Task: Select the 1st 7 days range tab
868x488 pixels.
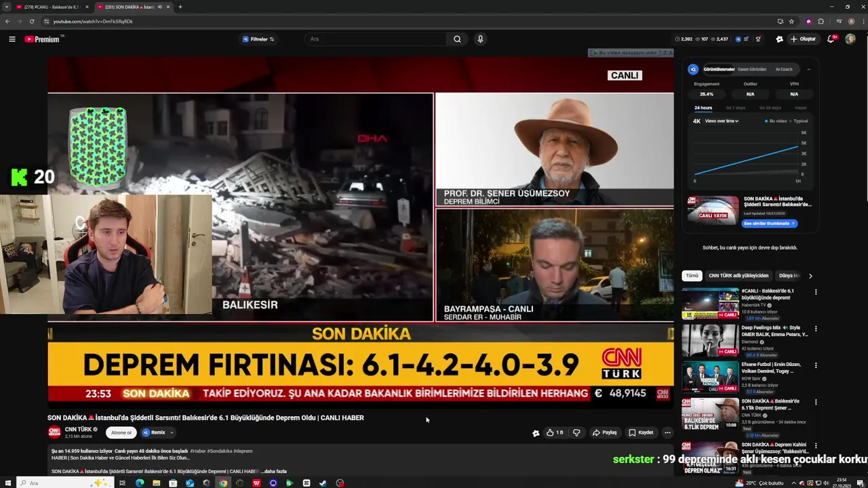Action: 735,108
